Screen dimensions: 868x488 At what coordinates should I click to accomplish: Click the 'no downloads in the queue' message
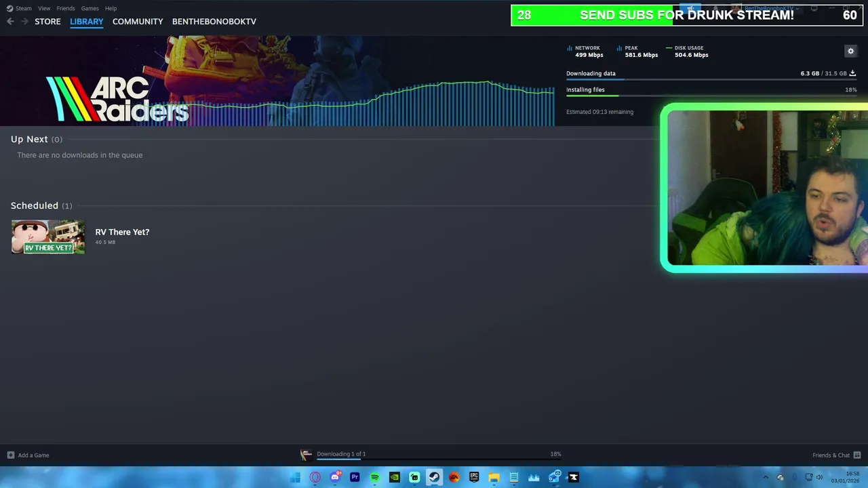(x=80, y=155)
